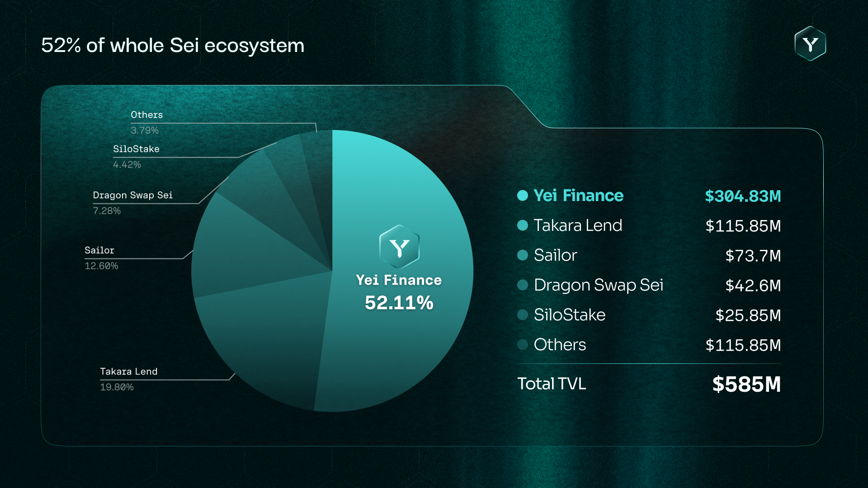Click the 52.11% text on pie chart
The height and width of the screenshot is (488, 868).
(x=399, y=303)
